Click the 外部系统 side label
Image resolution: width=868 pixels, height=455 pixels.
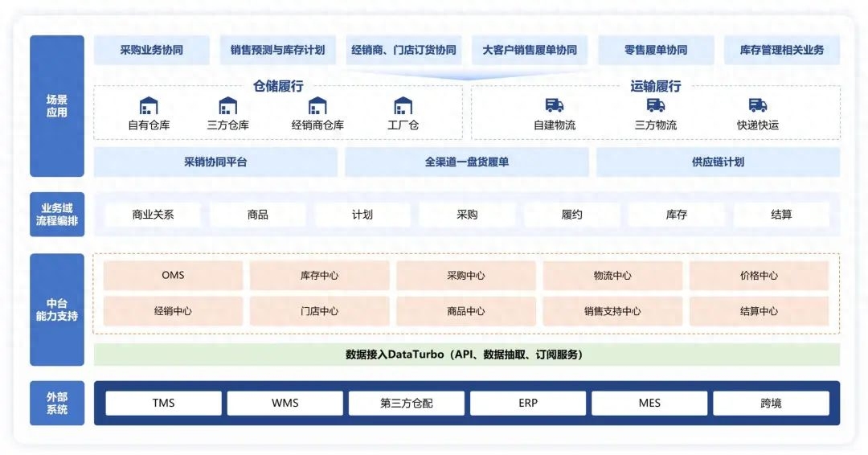tap(57, 403)
